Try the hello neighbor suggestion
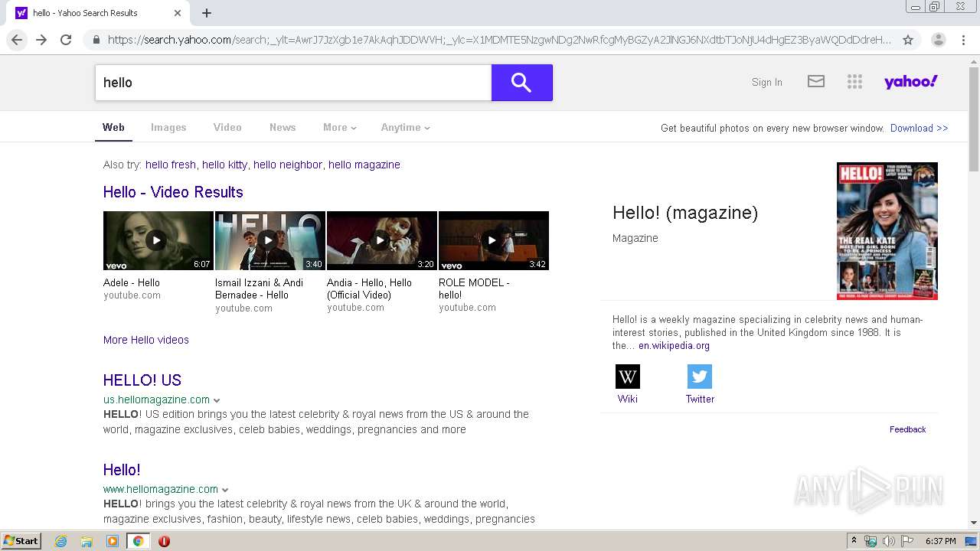 point(288,165)
